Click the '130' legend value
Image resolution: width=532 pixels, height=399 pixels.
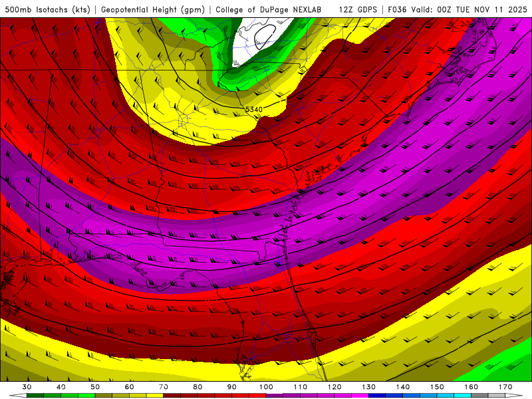pos(369,387)
